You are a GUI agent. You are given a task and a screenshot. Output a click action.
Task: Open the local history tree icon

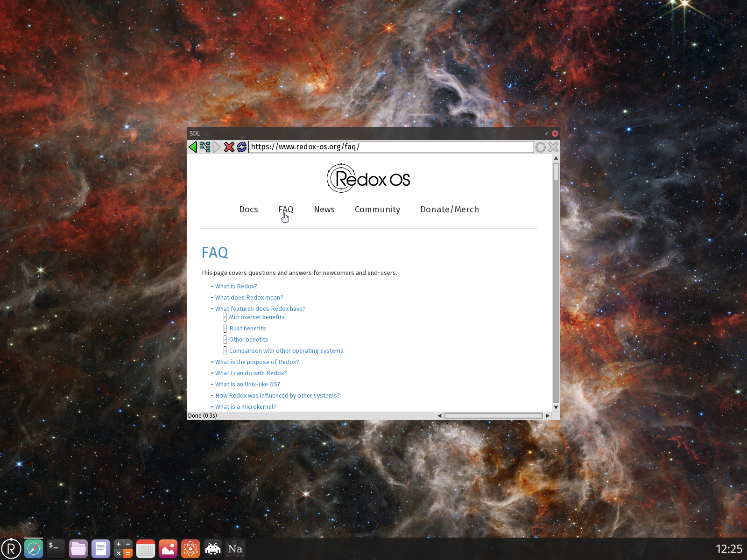pyautogui.click(x=205, y=147)
